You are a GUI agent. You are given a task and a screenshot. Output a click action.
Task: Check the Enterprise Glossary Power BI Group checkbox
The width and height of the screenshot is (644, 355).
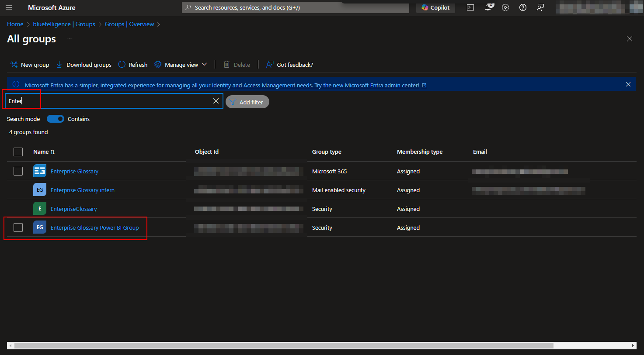(x=18, y=227)
